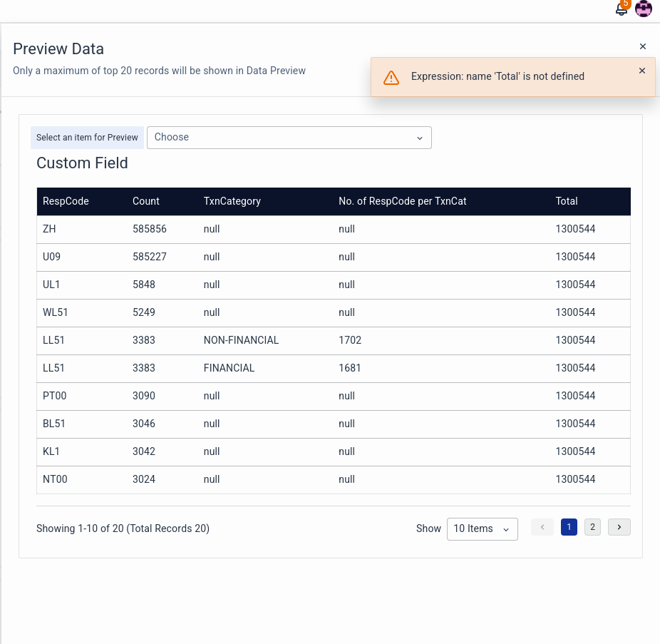This screenshot has height=644, width=660.
Task: Click the previous page arrow
Action: [542, 527]
